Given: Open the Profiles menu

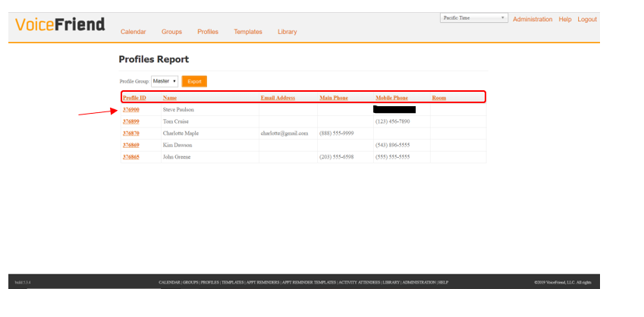Looking at the screenshot, I should tap(208, 32).
